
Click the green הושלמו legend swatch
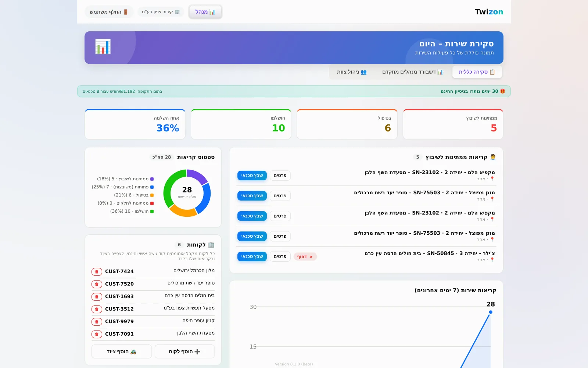[x=152, y=211]
